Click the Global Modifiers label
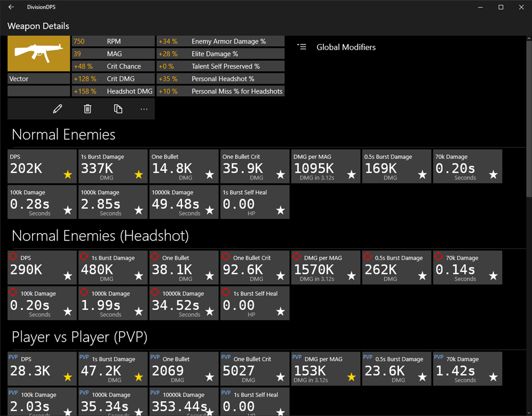 pyautogui.click(x=346, y=47)
